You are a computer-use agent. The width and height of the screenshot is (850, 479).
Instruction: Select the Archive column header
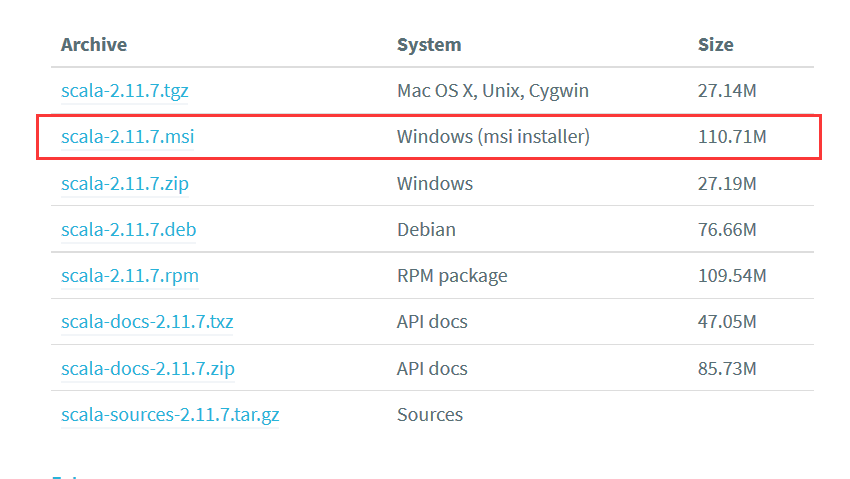(x=94, y=44)
